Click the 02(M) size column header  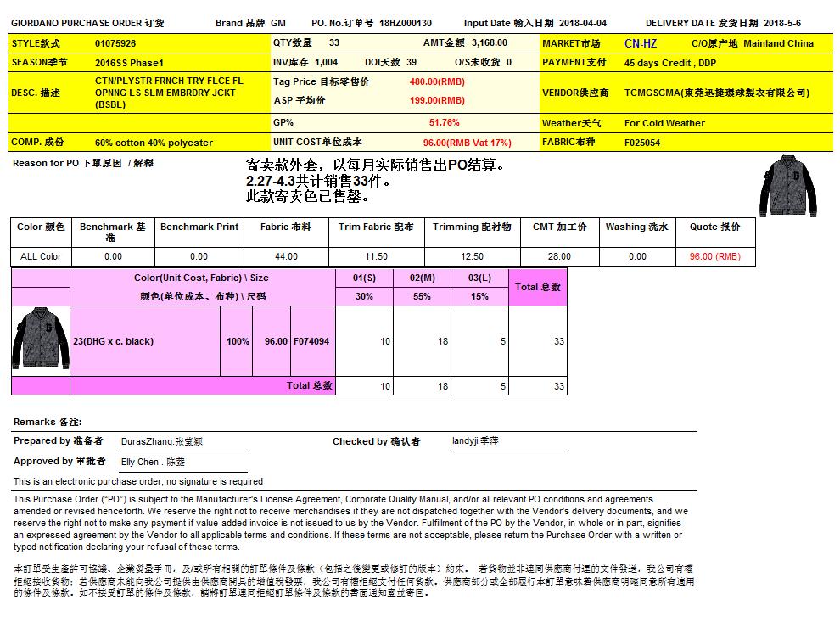[x=422, y=278]
